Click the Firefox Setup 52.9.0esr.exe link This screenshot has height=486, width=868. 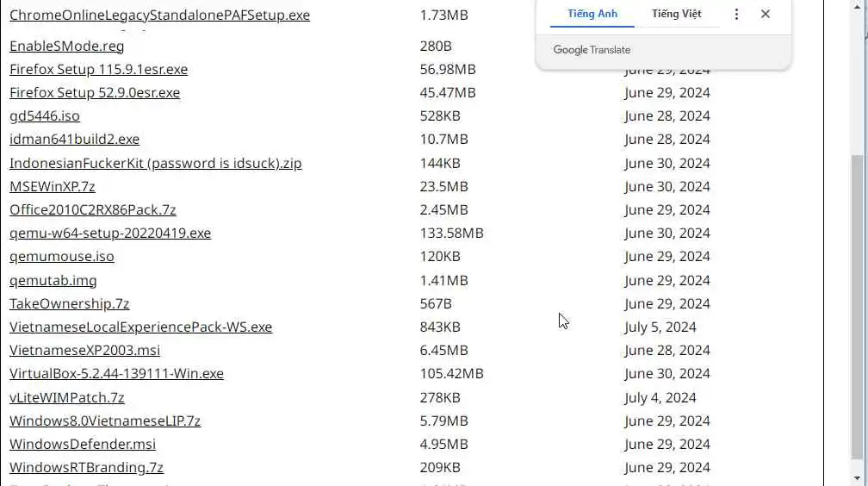tap(95, 92)
